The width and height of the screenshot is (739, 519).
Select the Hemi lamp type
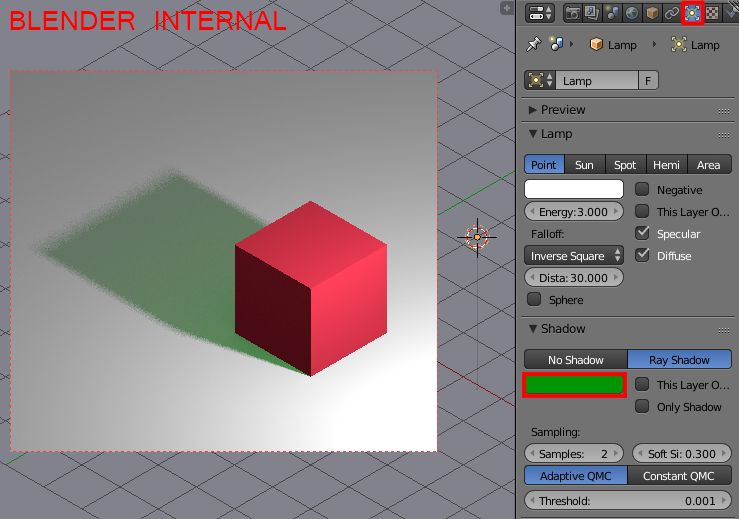[666, 165]
